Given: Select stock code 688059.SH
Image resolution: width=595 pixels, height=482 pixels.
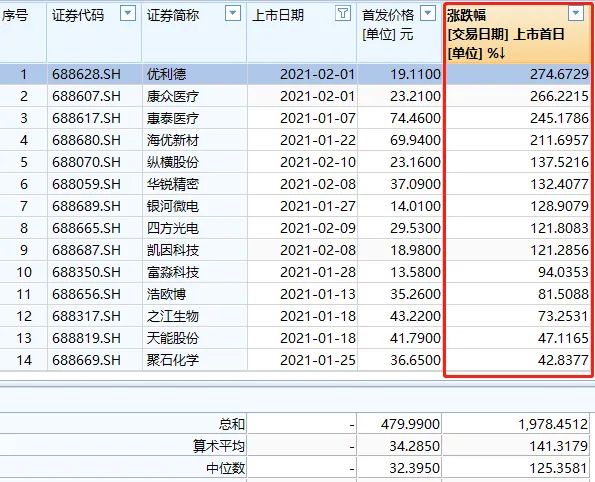Looking at the screenshot, I should pos(86,184).
